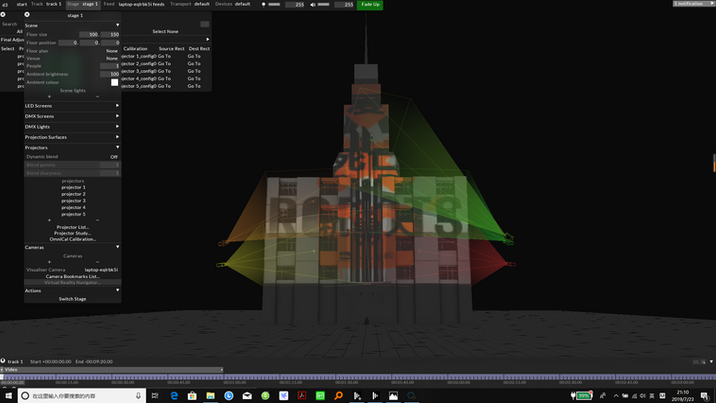Screen dimensions: 716x403
Task: Add a scene light with plus button
Action: (49, 97)
